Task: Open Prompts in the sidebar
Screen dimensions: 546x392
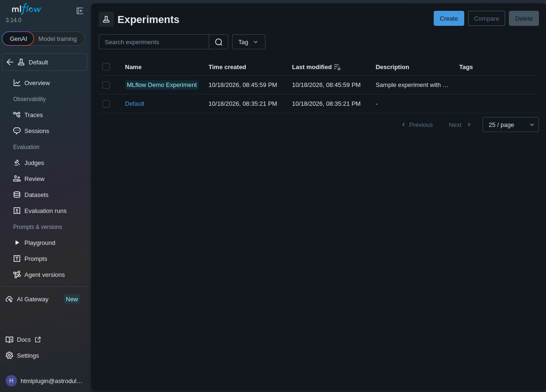Action: 45,259
